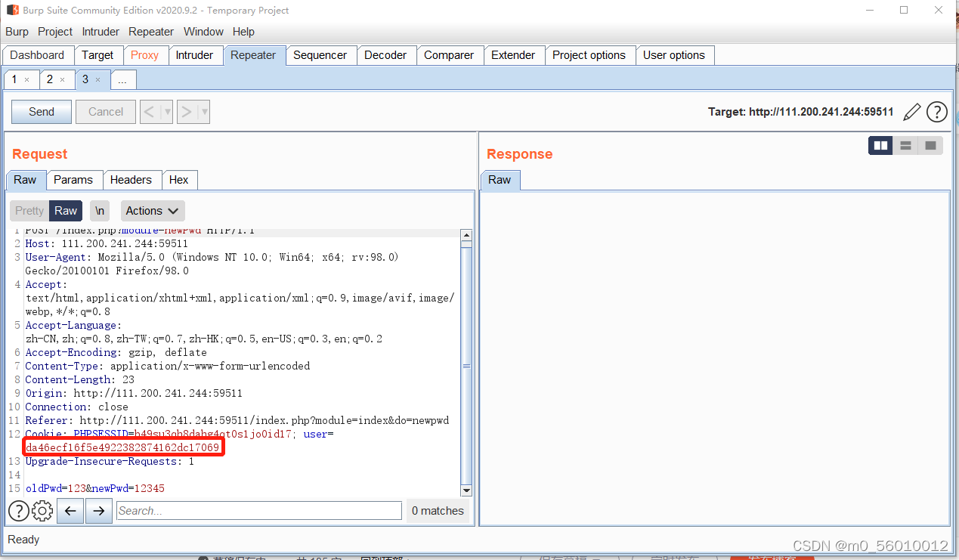Click the Referer header line
Viewport: 959px width, 560px height.
(237, 421)
